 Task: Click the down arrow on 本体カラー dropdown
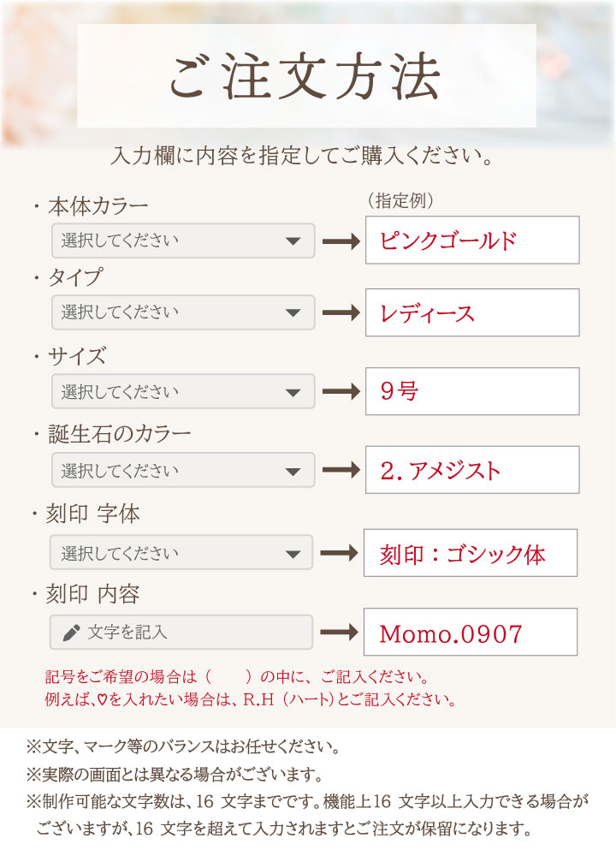[x=293, y=242]
